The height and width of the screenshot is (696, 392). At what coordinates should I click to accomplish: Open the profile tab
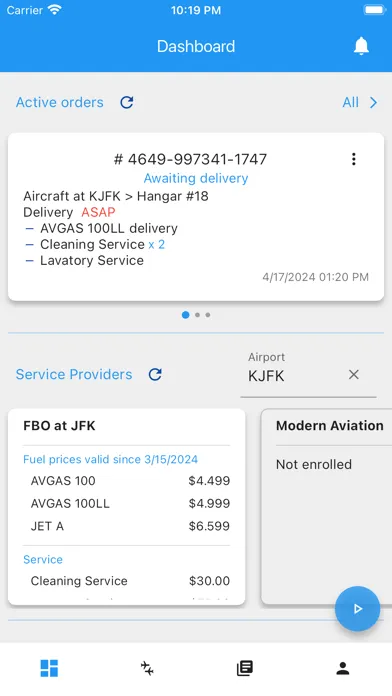(x=343, y=668)
